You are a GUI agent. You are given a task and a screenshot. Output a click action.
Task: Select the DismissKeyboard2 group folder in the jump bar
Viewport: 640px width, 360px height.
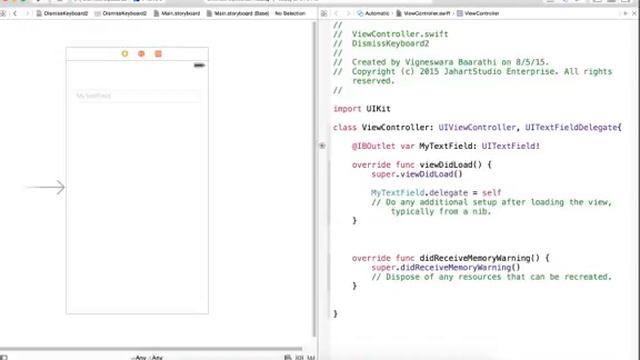tap(121, 13)
